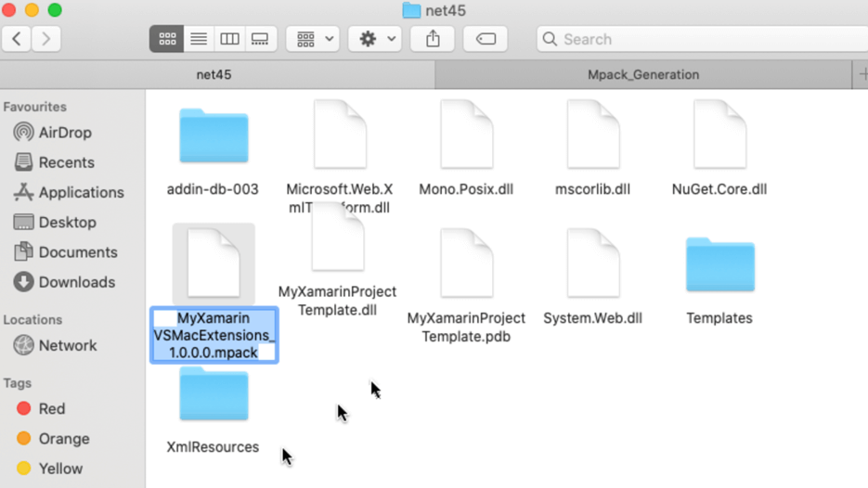Screen dimensions: 868x488
Task: Select the Red tag in sidebar
Action: click(x=51, y=408)
